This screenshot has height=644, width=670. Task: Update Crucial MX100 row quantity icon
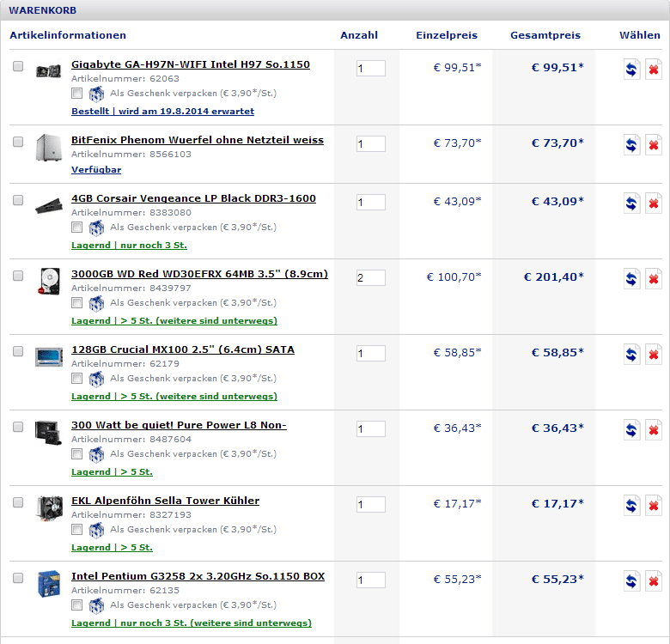[x=631, y=355]
